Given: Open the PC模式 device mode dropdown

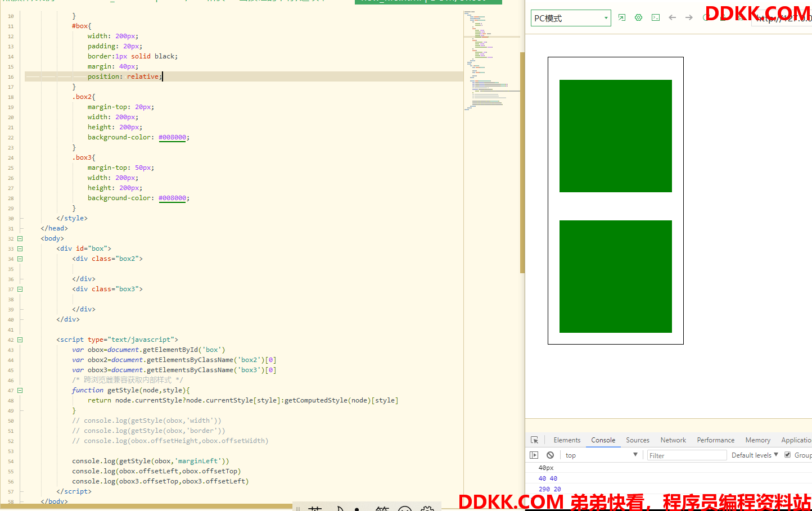Looking at the screenshot, I should (x=571, y=18).
